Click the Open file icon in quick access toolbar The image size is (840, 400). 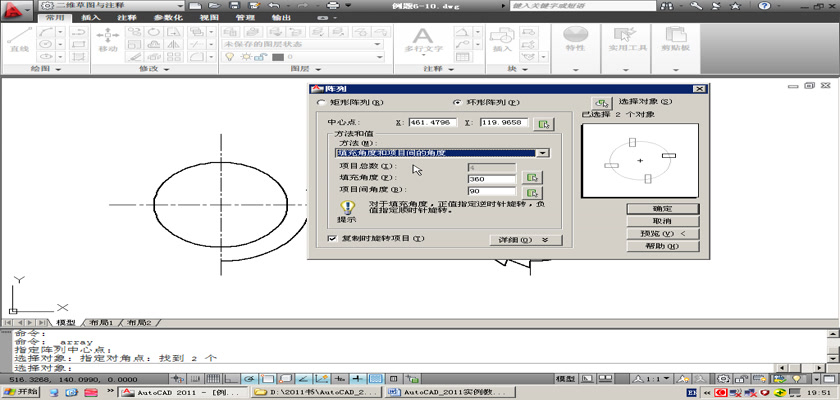214,6
